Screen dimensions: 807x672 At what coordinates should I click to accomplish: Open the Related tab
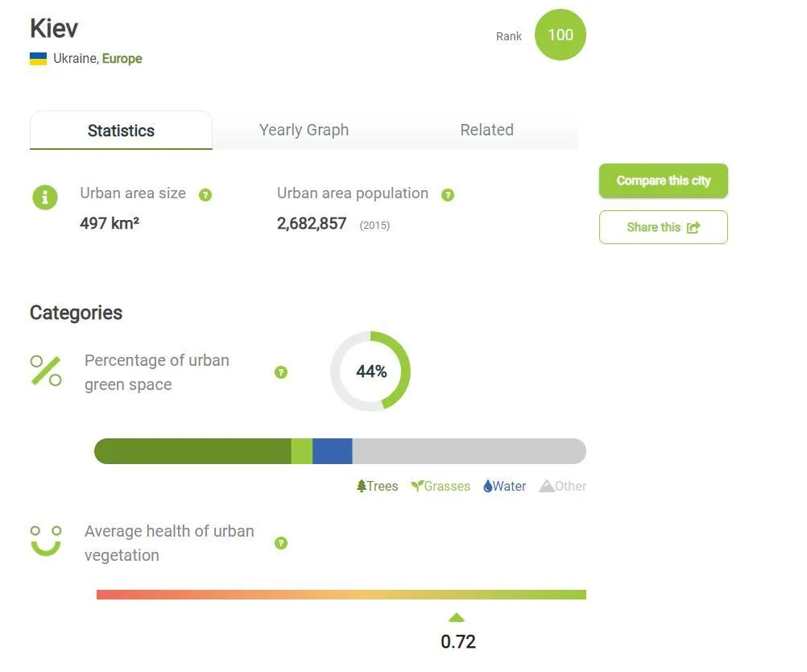(x=486, y=130)
